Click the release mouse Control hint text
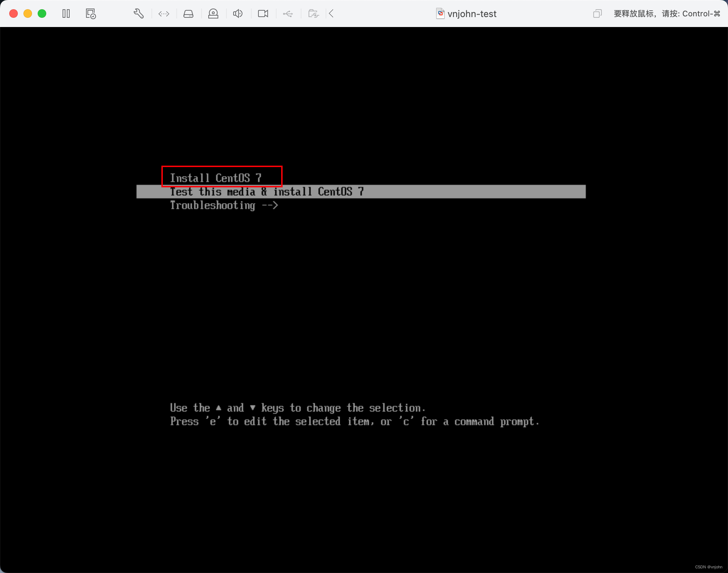 [x=667, y=14]
